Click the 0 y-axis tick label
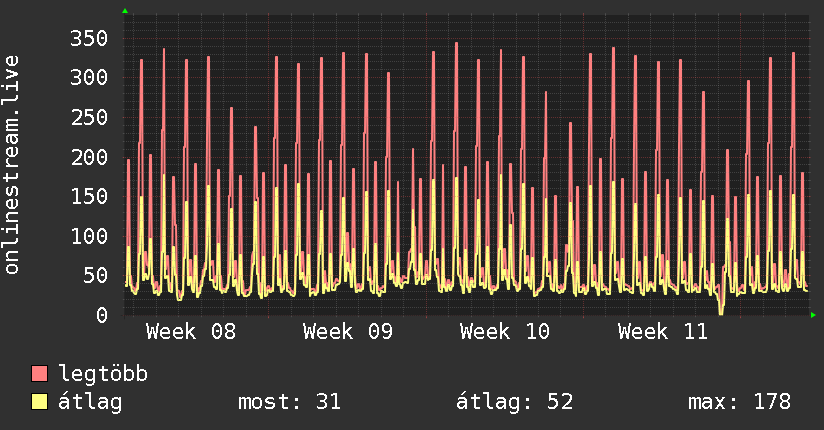Screen dimensions: 824x430 [101, 316]
